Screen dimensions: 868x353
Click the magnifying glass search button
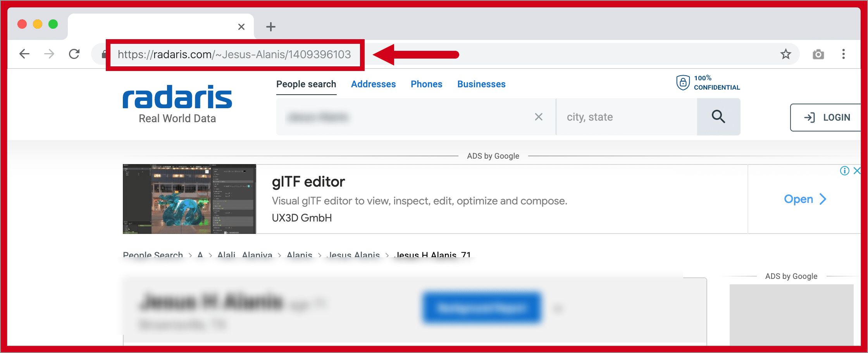(719, 117)
